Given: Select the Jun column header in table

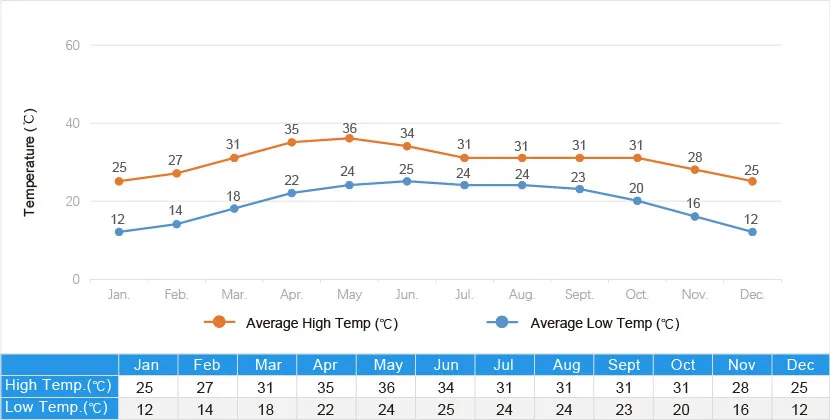Looking at the screenshot, I should tap(445, 364).
